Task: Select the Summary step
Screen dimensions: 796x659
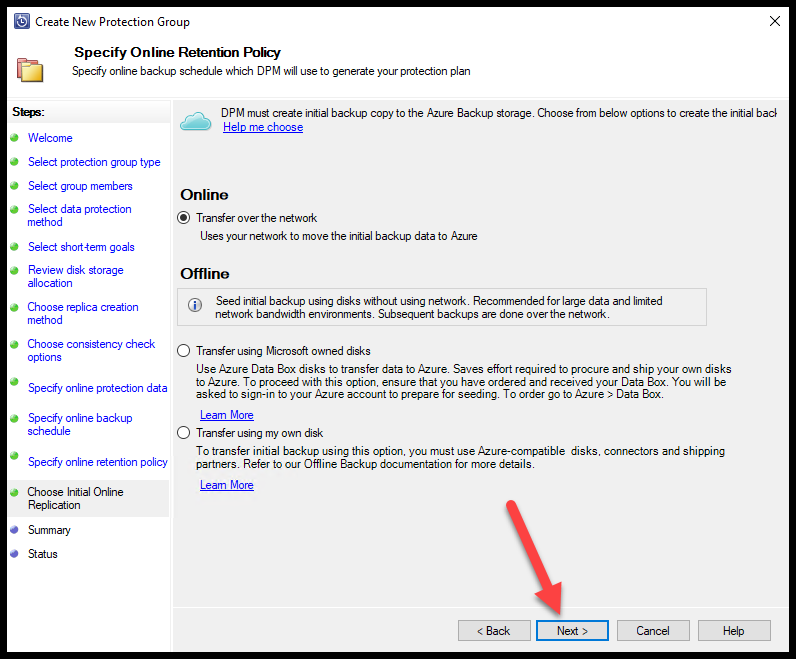Action: click(x=49, y=530)
